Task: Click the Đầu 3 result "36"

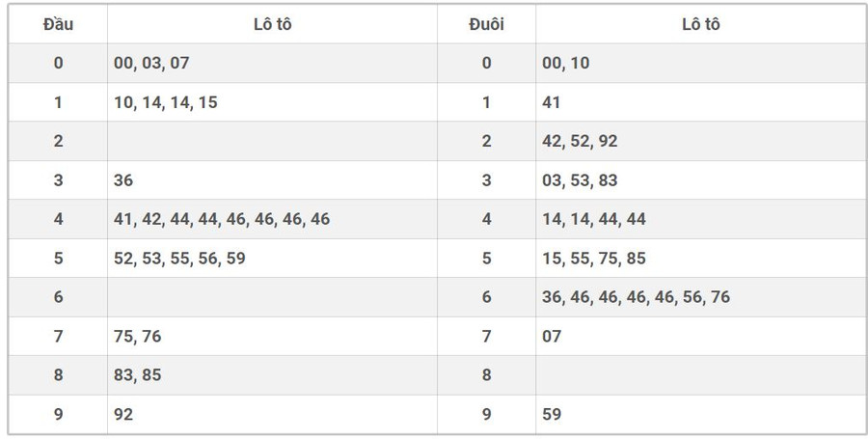Action: point(123,180)
